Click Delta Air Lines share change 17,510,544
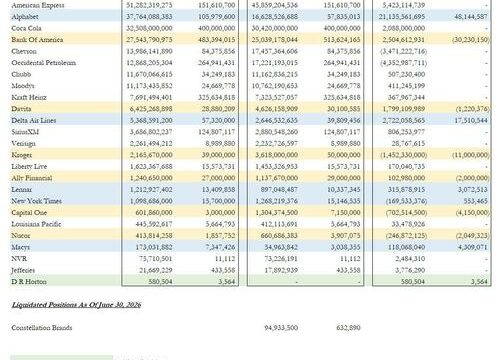This screenshot has width=500, height=360. click(x=471, y=120)
